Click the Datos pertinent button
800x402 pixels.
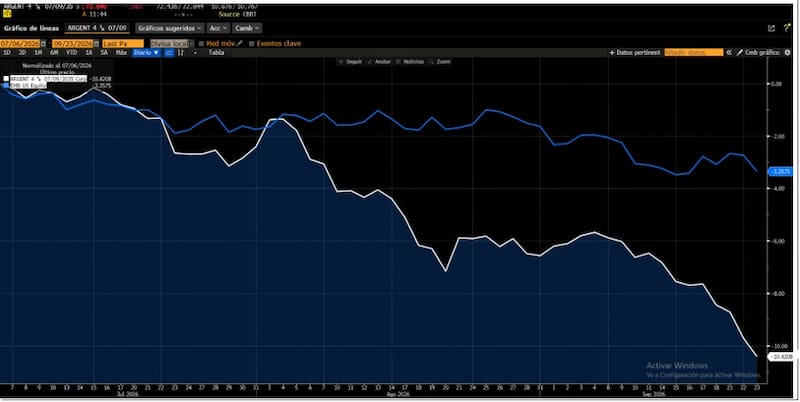tap(635, 53)
